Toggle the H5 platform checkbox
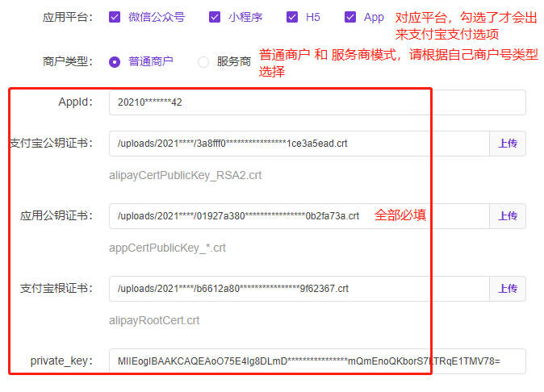 [x=292, y=17]
